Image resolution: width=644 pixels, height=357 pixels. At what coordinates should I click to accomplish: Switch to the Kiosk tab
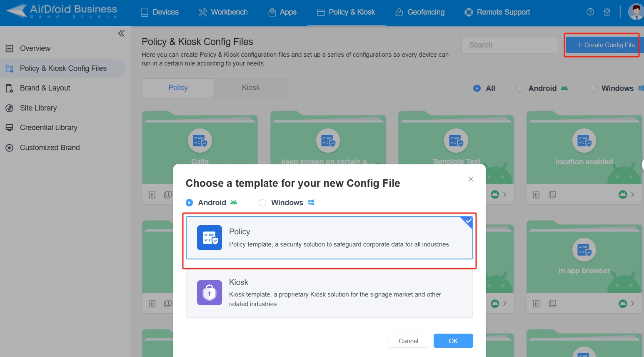click(251, 88)
